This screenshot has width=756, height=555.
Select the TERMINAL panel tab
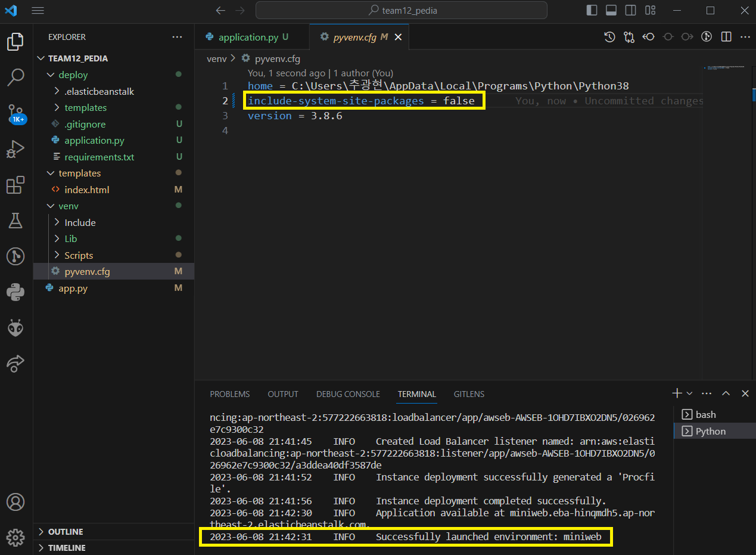(417, 394)
